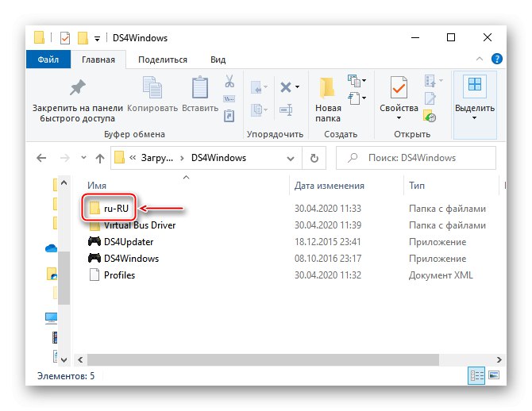The height and width of the screenshot is (411, 532).
Task: Click the Выделить selection grid icon
Action: tap(474, 84)
